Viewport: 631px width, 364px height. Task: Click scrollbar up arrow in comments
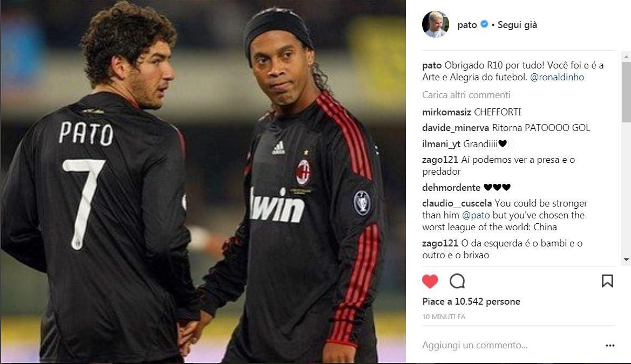coord(626,57)
